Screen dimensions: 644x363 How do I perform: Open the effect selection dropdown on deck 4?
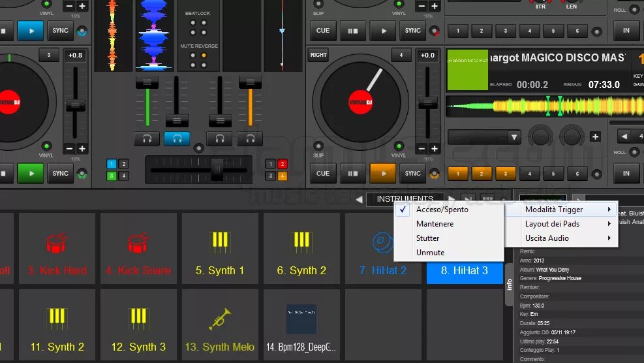click(485, 137)
